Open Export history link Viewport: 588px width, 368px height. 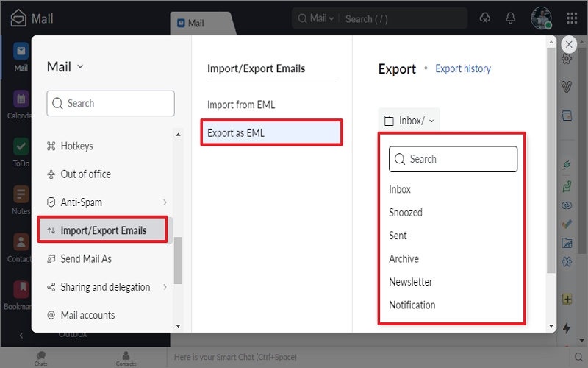click(x=463, y=68)
